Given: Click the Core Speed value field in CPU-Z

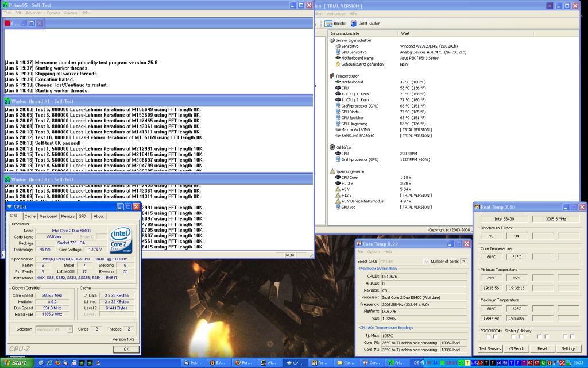Looking at the screenshot, I should pyautogui.click(x=52, y=296).
